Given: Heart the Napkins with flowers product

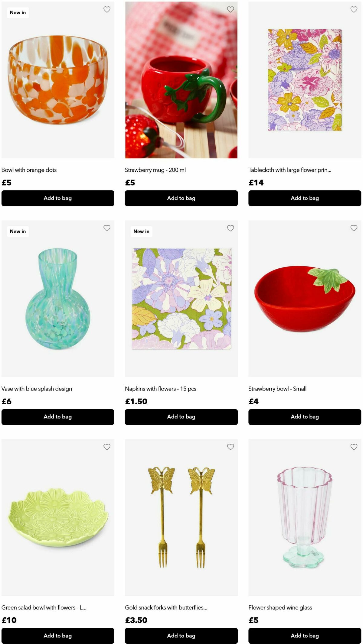Looking at the screenshot, I should coord(231,228).
